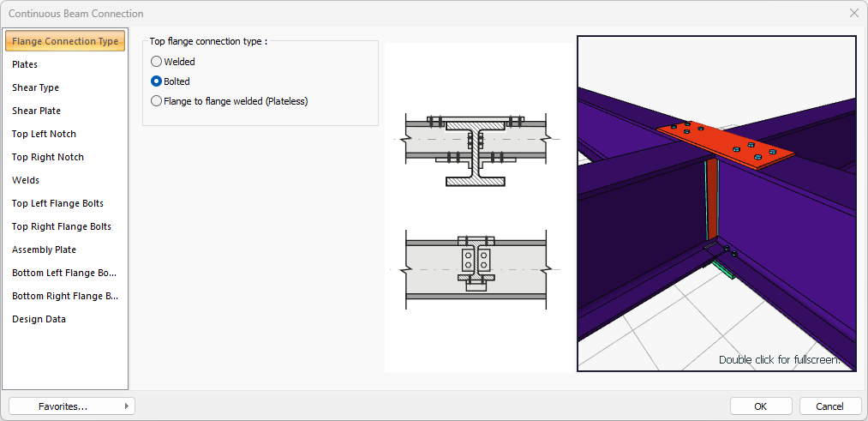868x421 pixels.
Task: Select Flange to flange welded (Plateless)
Action: [x=156, y=101]
